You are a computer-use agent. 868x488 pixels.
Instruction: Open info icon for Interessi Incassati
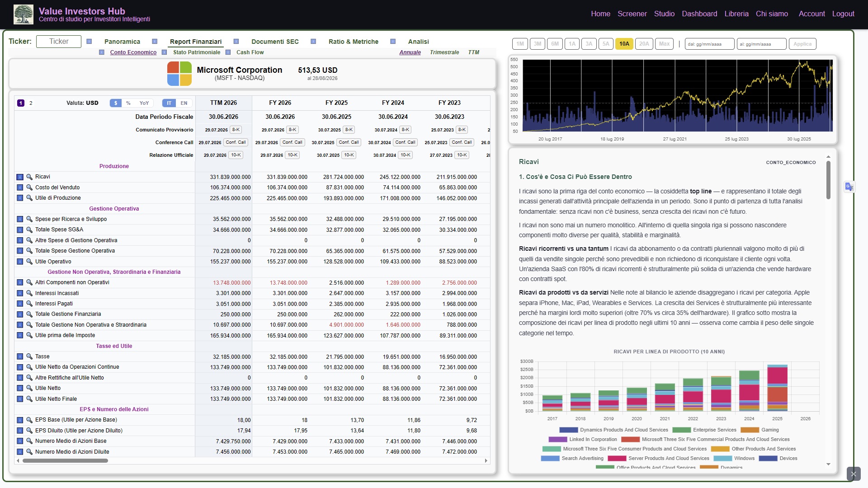click(20, 293)
